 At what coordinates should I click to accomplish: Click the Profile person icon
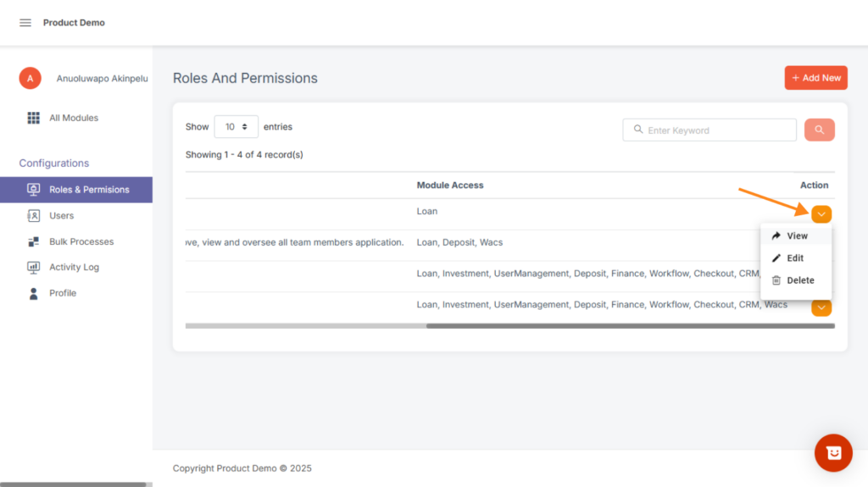tap(34, 294)
